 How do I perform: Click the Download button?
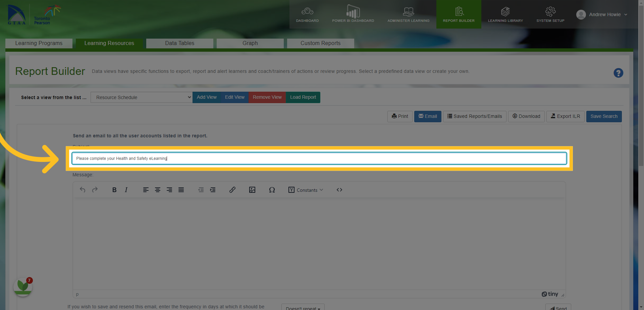526,117
